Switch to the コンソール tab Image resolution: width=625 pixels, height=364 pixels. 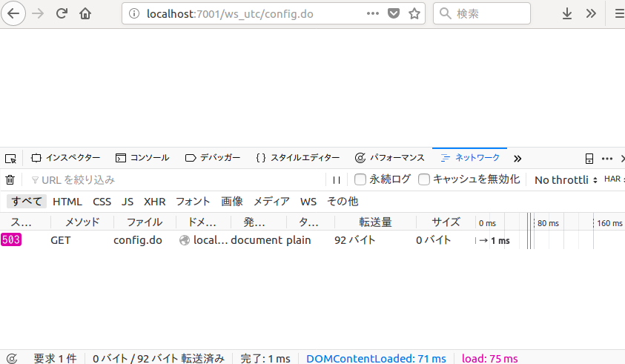point(142,158)
